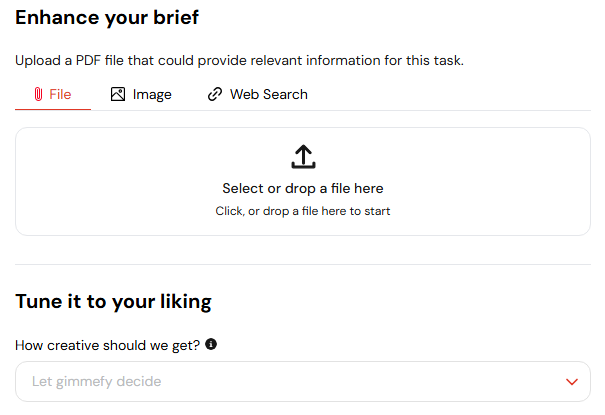Click the "How creative should we get?" label

(108, 345)
